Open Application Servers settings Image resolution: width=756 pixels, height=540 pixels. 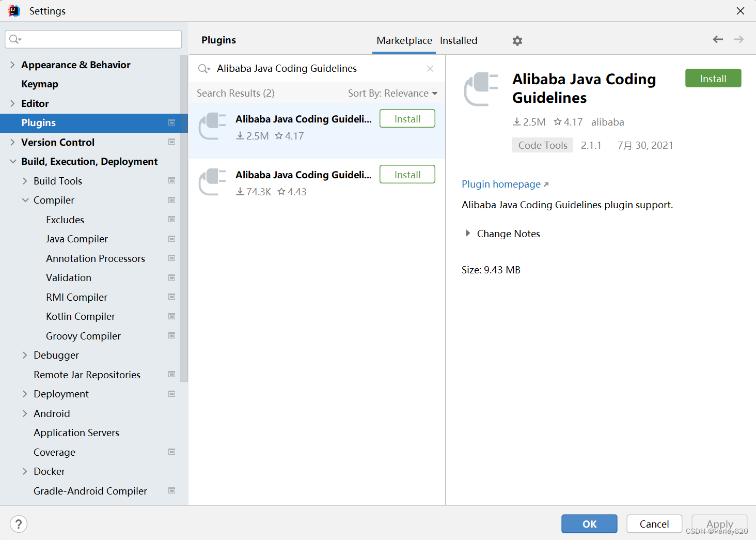click(76, 433)
